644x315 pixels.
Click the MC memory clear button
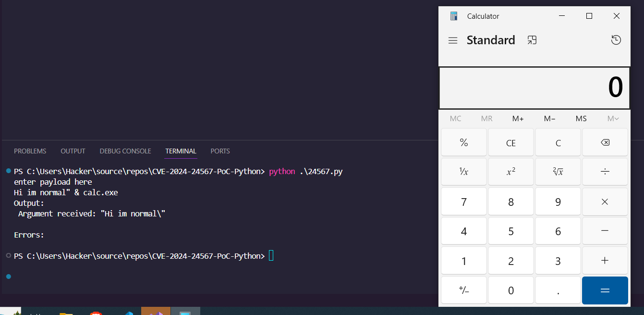(455, 119)
